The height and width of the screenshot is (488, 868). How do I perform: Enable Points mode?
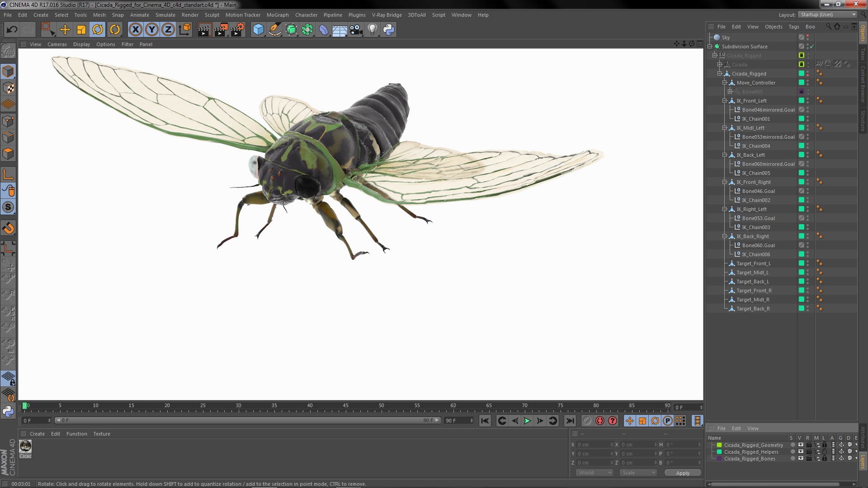point(8,121)
